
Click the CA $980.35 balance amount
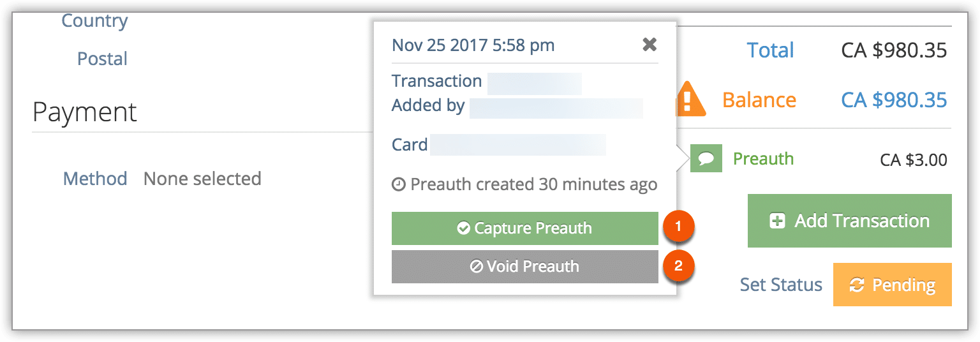point(894,100)
